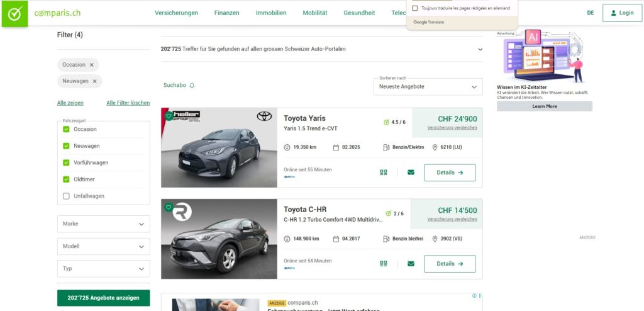
Task: Open Details for Toyota C-HR
Action: pos(450,264)
